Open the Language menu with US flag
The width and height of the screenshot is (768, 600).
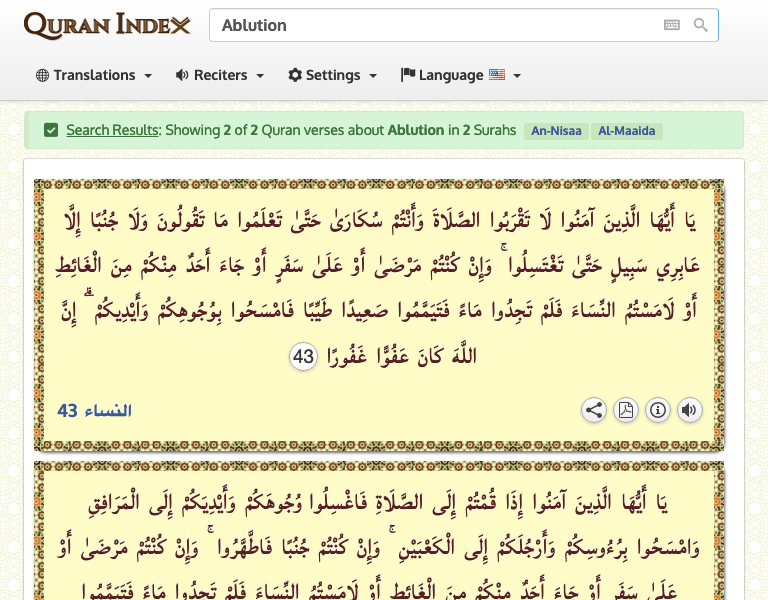pyautogui.click(x=460, y=75)
